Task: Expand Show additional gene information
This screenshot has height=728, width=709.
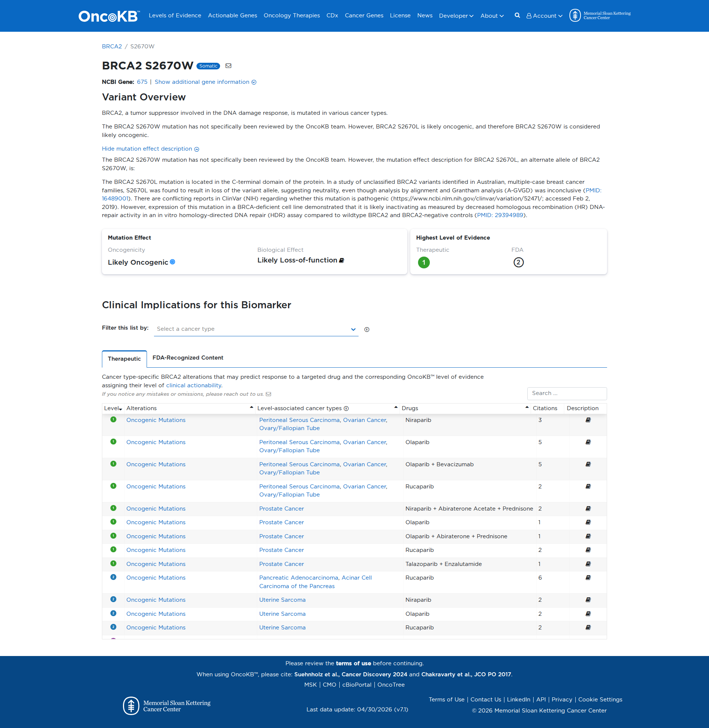Action: tap(205, 82)
